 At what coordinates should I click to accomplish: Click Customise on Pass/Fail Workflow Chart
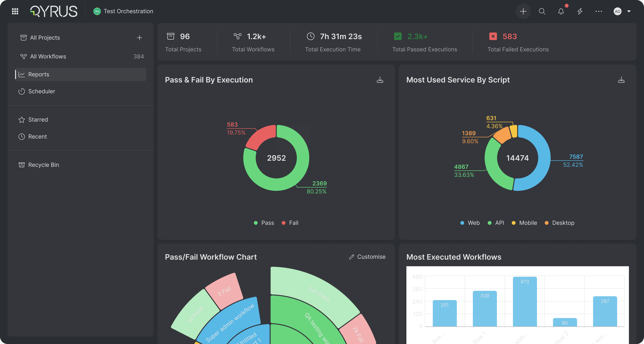pos(367,257)
